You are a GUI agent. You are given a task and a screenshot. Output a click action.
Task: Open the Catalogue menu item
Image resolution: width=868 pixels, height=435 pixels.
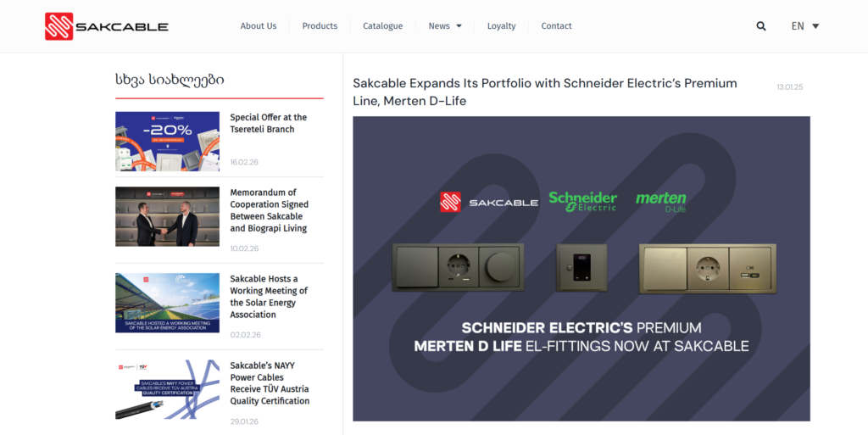[x=382, y=26]
